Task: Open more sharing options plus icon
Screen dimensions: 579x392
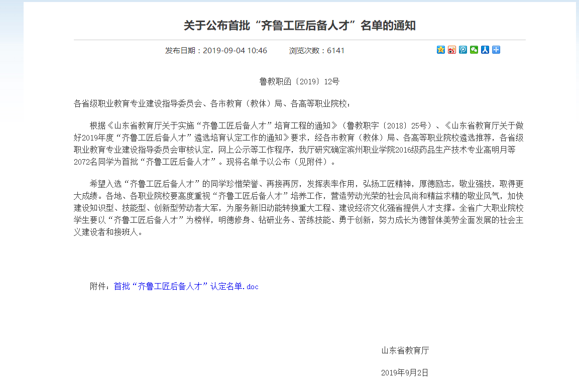Action: point(496,50)
